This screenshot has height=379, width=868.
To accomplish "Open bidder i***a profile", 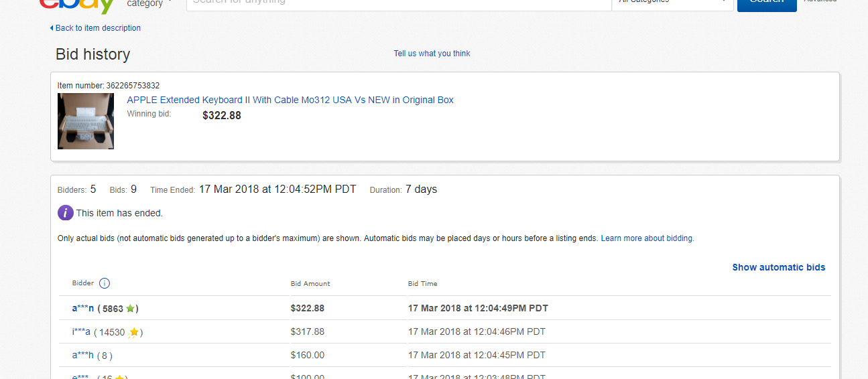I will coord(81,332).
